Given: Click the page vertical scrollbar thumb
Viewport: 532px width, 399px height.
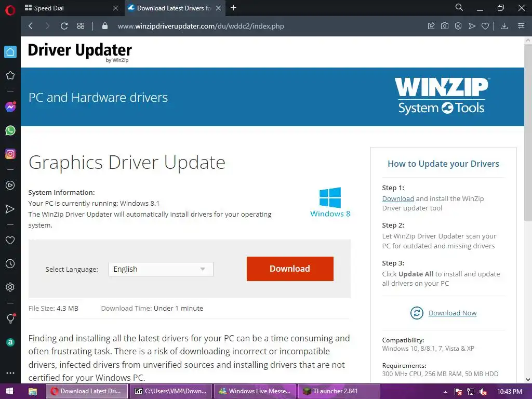Looking at the screenshot, I should coord(528,132).
